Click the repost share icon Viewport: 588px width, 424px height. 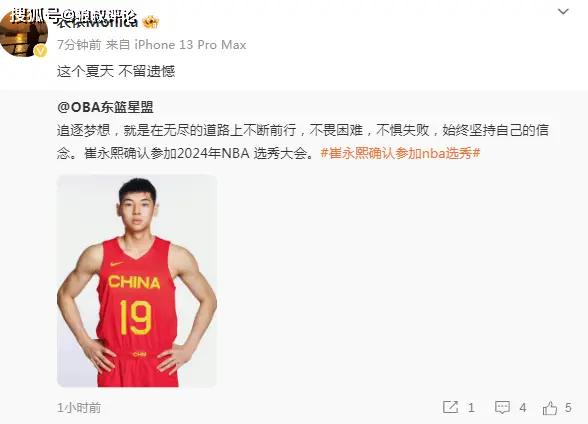(x=450, y=407)
